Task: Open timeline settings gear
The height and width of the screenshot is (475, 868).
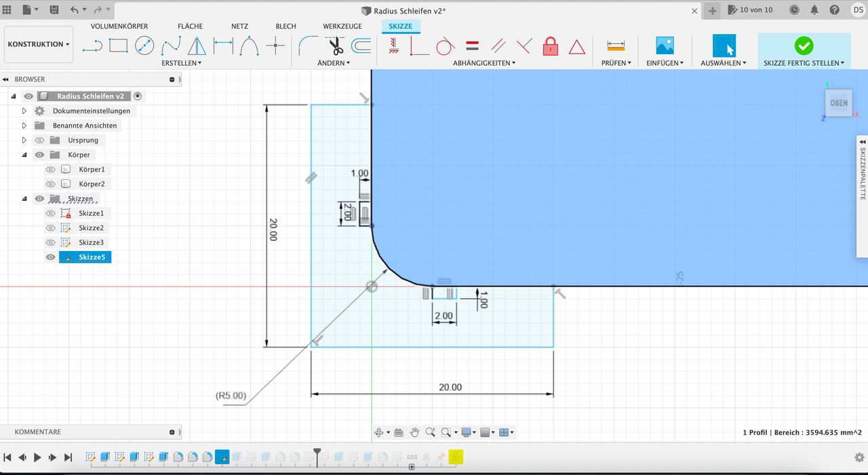Action: click(x=859, y=457)
